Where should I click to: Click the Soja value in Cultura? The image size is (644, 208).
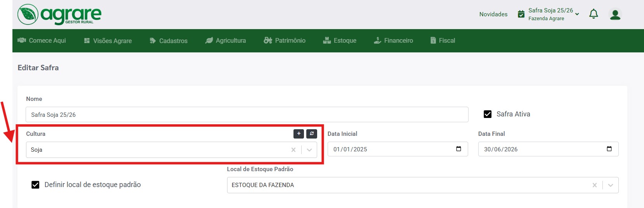[36, 150]
